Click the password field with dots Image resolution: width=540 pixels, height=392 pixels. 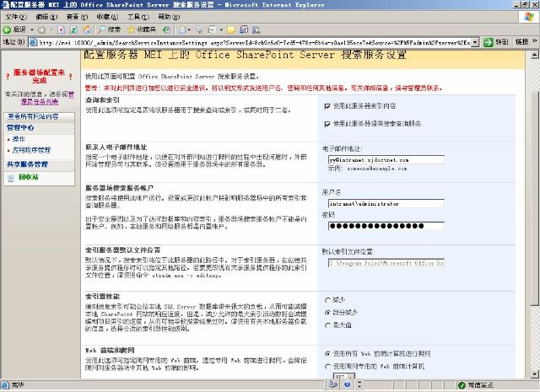pos(386,226)
